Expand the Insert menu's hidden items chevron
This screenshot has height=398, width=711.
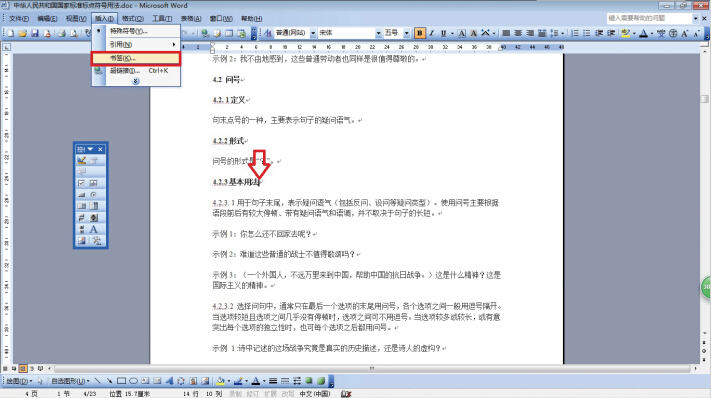pyautogui.click(x=136, y=81)
